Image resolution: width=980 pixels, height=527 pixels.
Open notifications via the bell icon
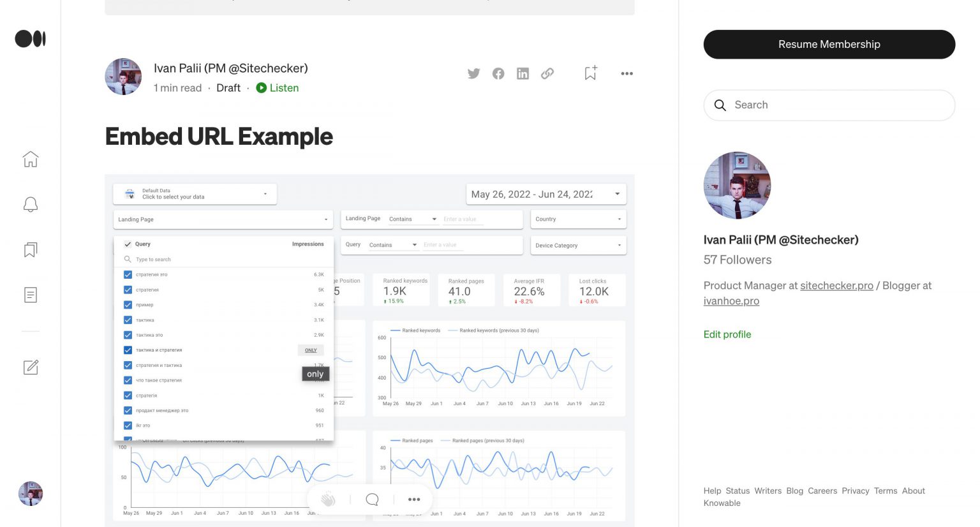point(30,204)
